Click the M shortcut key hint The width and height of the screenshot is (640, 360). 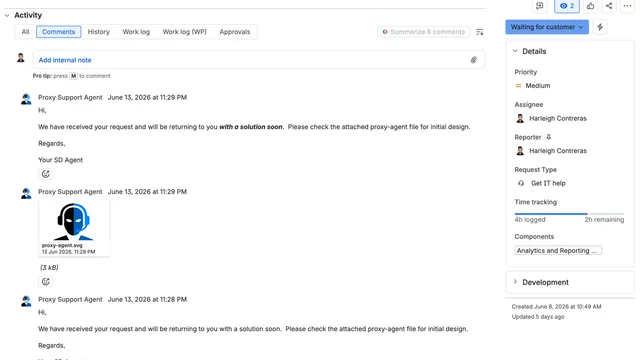[73, 76]
